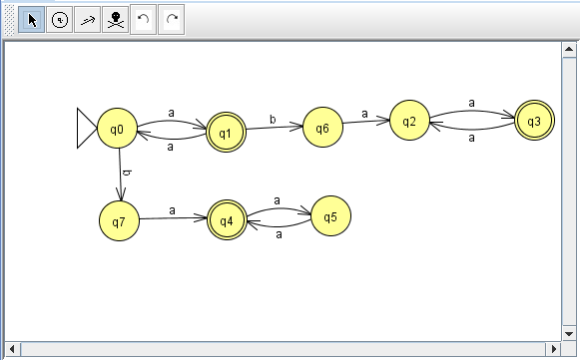Select the Attribute Editor arrow tool
This screenshot has width=580, height=360.
click(32, 20)
